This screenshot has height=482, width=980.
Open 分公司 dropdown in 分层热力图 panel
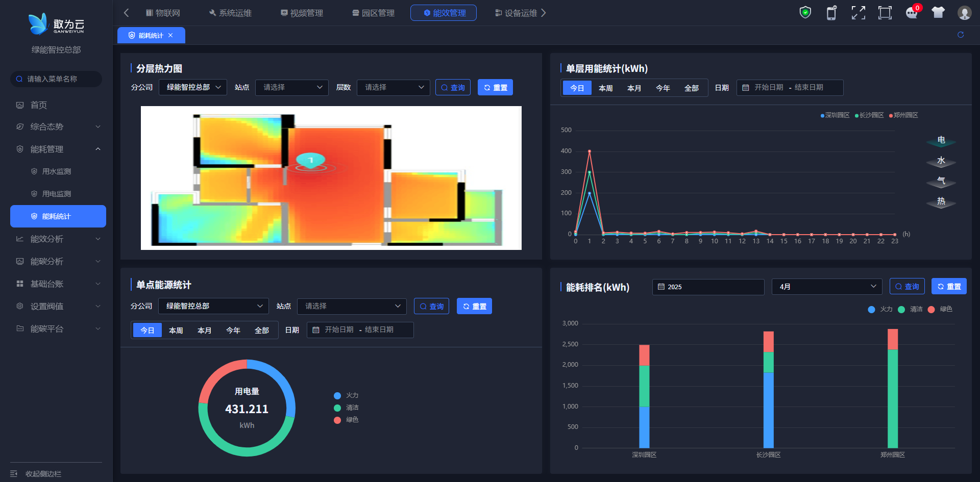click(193, 87)
